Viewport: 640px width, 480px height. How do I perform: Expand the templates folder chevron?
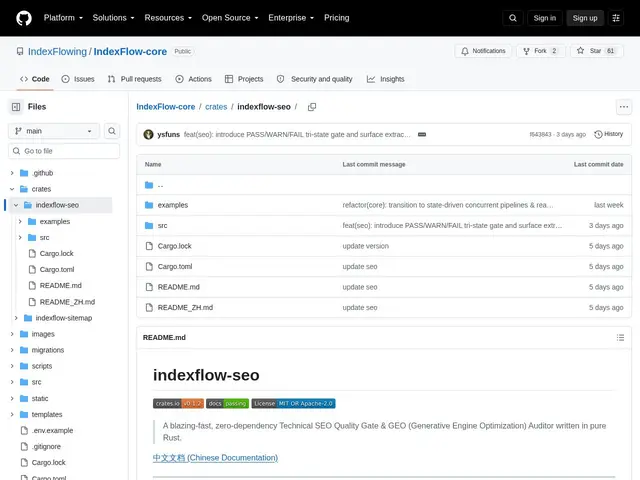point(12,414)
